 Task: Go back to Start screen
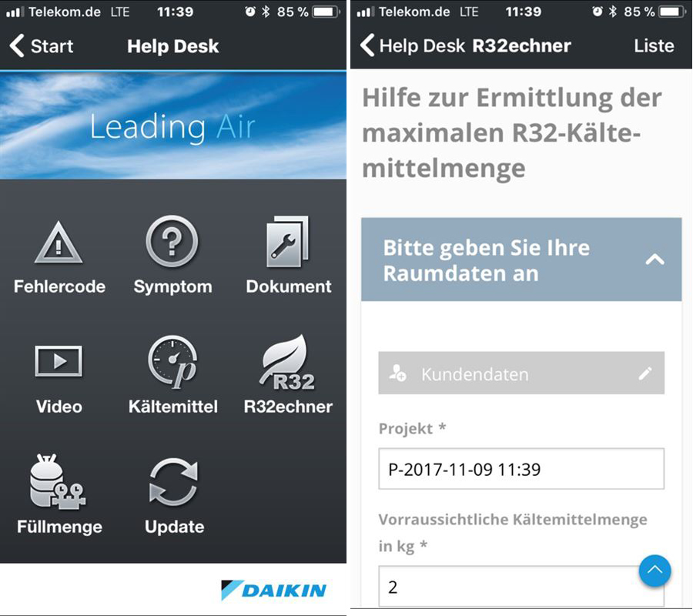41,46
